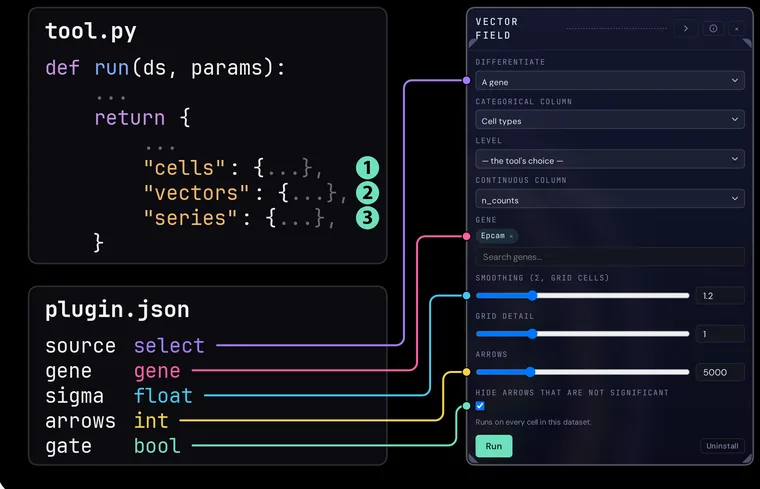Click the 'Runs on every cell in this dataset' note
This screenshot has height=489, width=760.
click(533, 422)
